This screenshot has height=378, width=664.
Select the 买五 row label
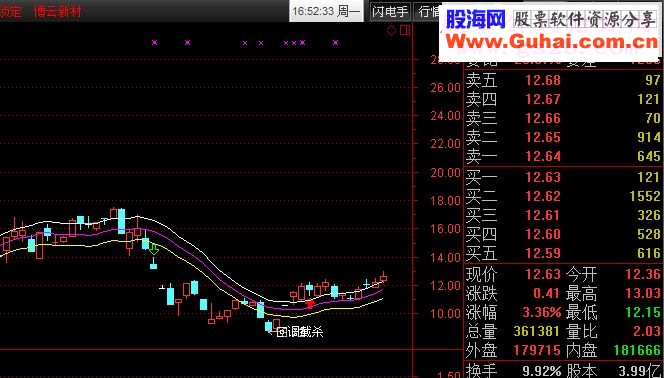coord(481,254)
